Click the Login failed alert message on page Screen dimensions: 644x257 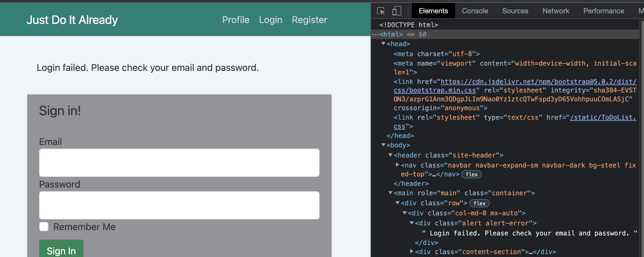[x=148, y=68]
